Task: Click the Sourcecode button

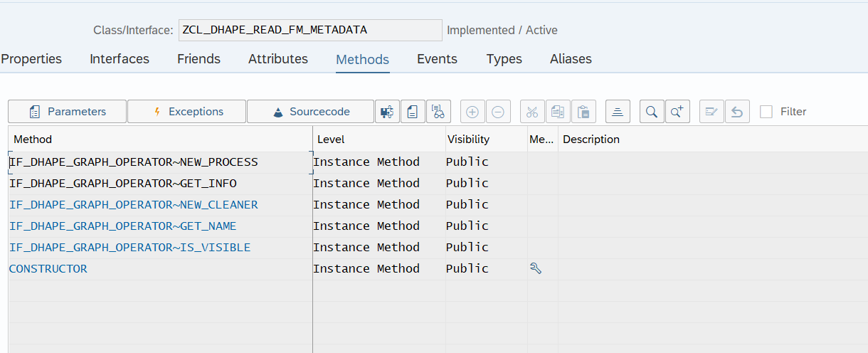Action: tap(310, 112)
